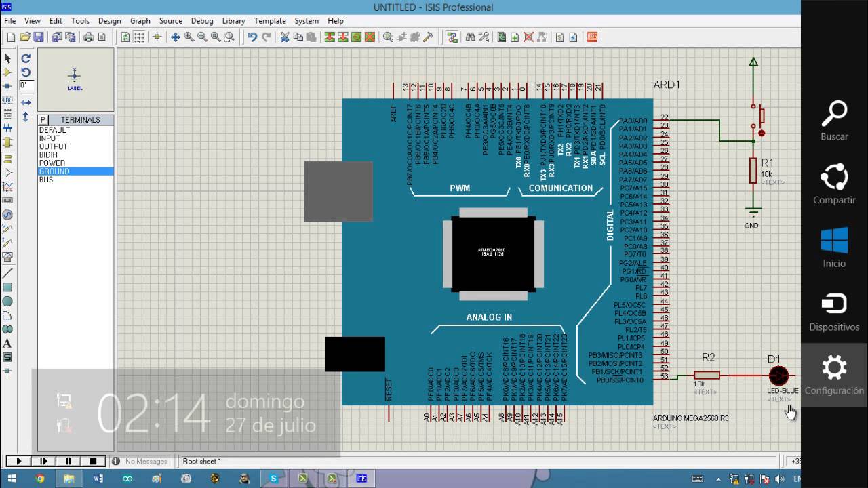Screen dimensions: 868x488
Task: Choose 2D graphics text tool
Action: pos(7,343)
